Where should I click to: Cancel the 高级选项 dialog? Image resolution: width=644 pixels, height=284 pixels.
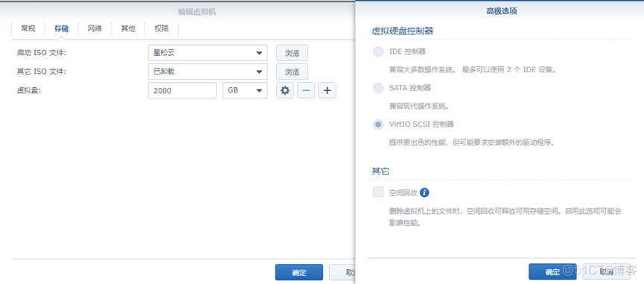click(x=606, y=271)
